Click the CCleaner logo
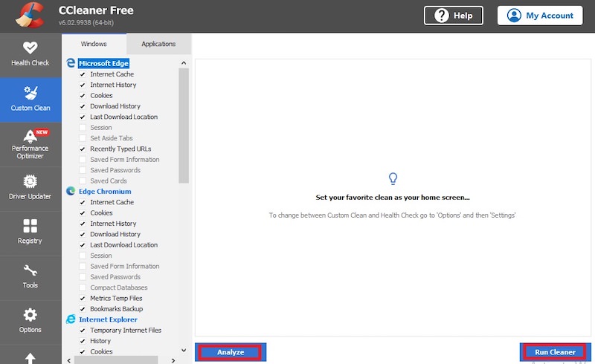The height and width of the screenshot is (364, 595). click(30, 16)
